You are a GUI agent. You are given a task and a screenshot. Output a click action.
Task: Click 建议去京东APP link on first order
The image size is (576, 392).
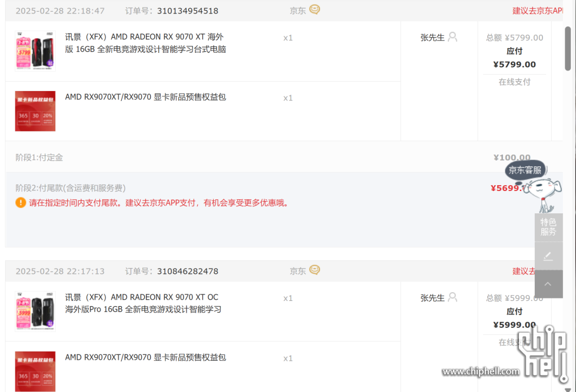pos(537,11)
